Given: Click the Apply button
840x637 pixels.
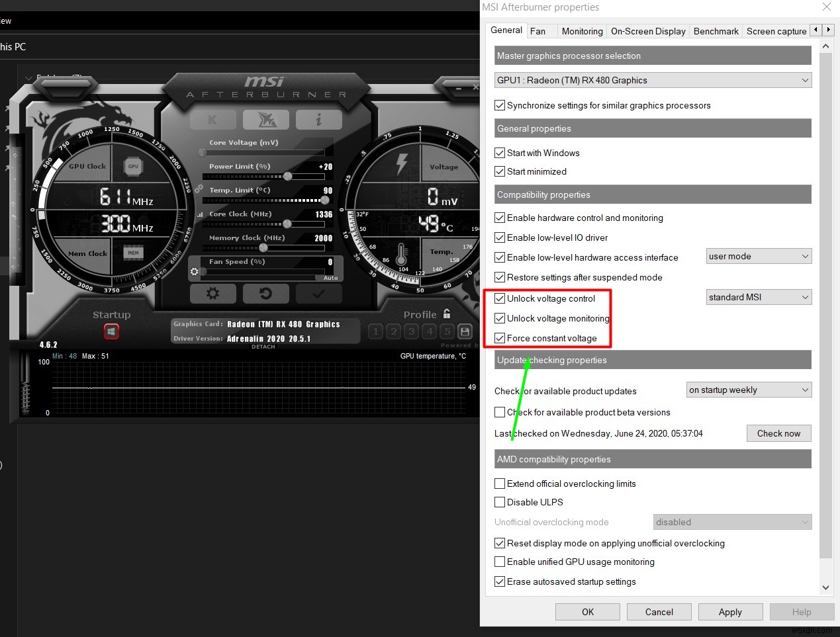Looking at the screenshot, I should click(730, 612).
